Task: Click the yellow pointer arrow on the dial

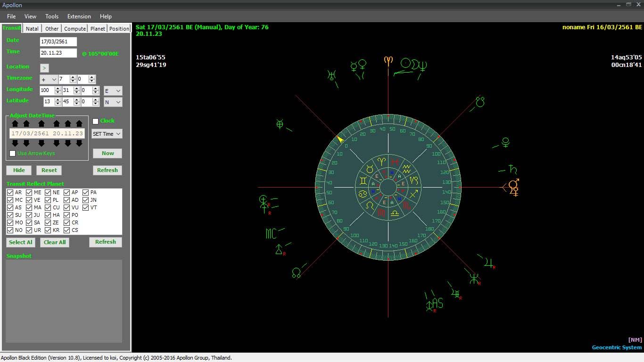Action: click(x=340, y=140)
